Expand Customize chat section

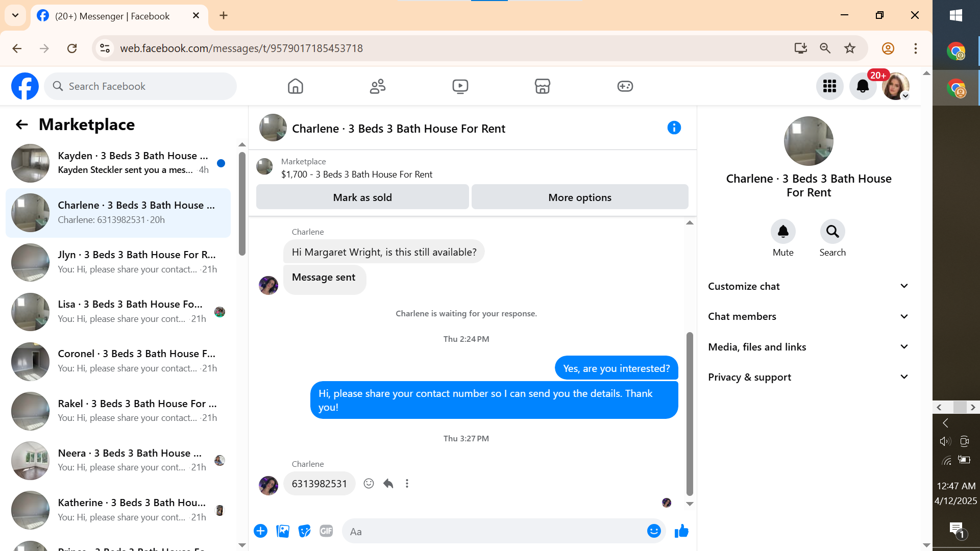[808, 286]
